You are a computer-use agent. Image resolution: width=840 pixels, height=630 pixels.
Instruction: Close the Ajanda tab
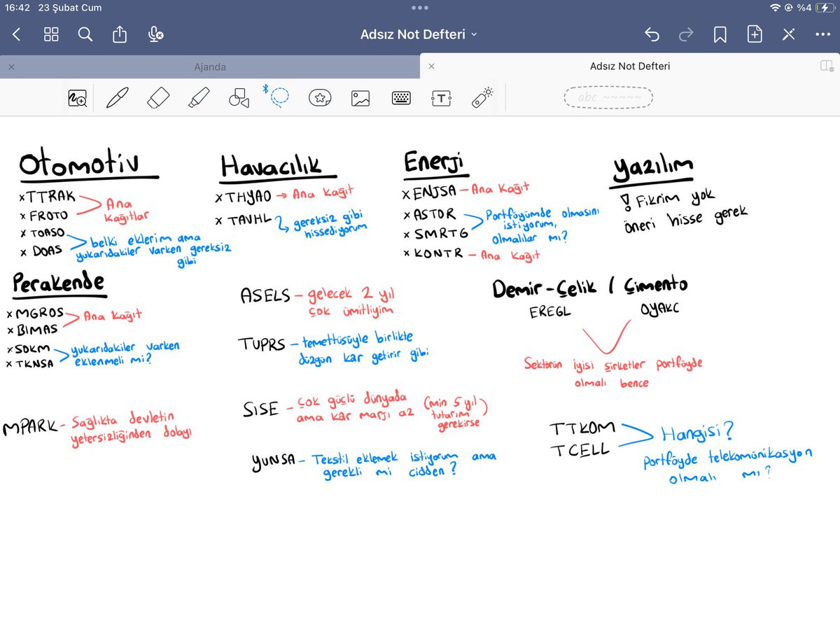(x=11, y=67)
